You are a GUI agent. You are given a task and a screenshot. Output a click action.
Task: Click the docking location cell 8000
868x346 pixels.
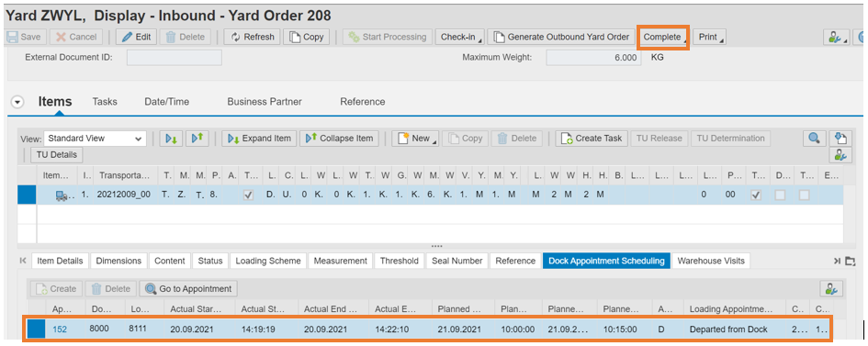(x=99, y=329)
